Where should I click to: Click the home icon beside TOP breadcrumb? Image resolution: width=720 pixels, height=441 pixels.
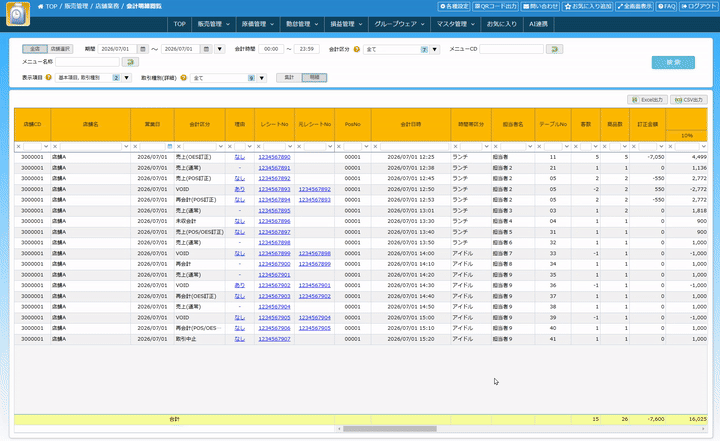pos(40,6)
